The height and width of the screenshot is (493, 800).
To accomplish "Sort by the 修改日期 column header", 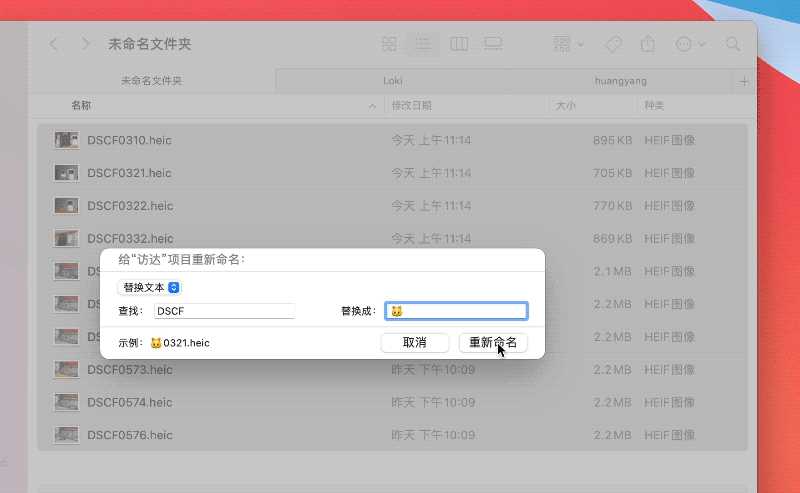I will pos(412,106).
